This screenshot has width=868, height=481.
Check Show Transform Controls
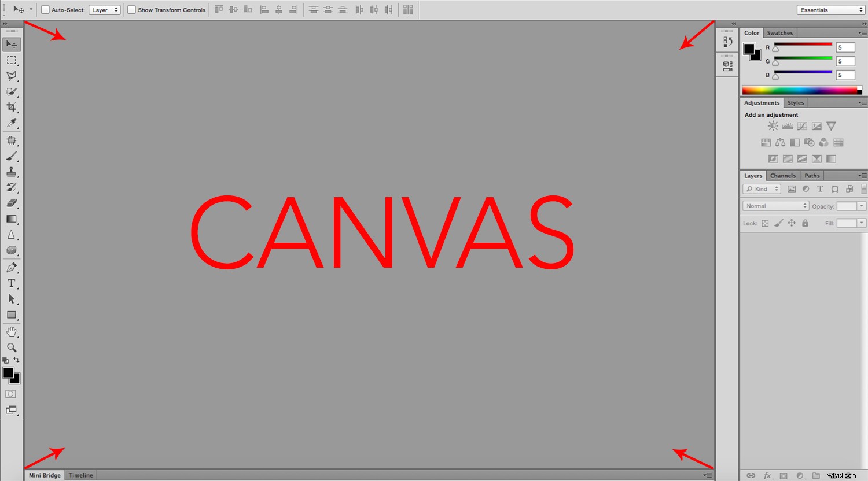131,10
